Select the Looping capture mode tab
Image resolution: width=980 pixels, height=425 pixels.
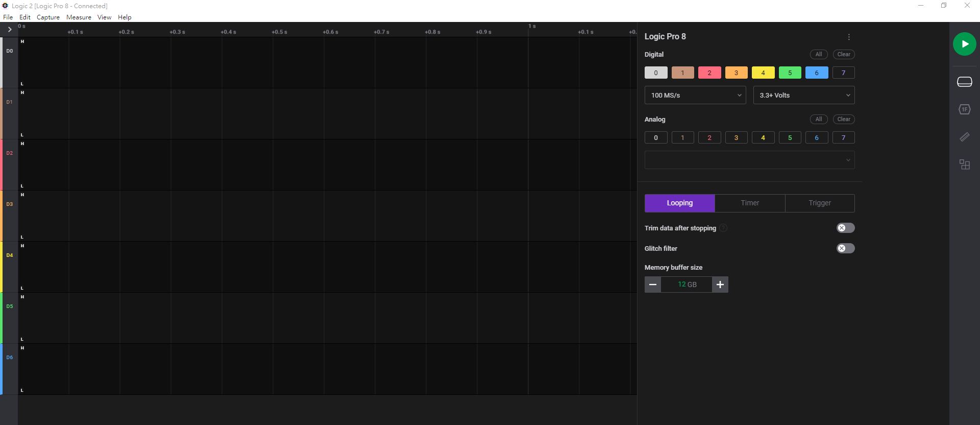tap(679, 203)
